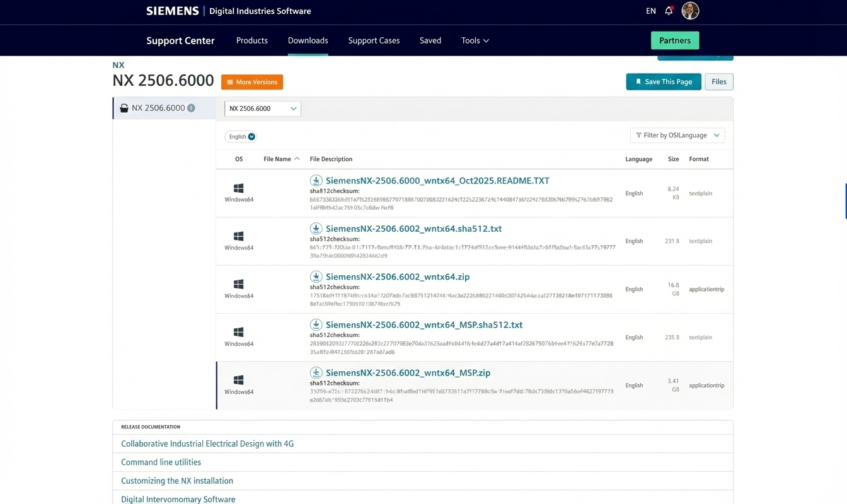Click the NX 2506.6000 page title
Viewport: 847px width, 504px height.
(x=163, y=81)
